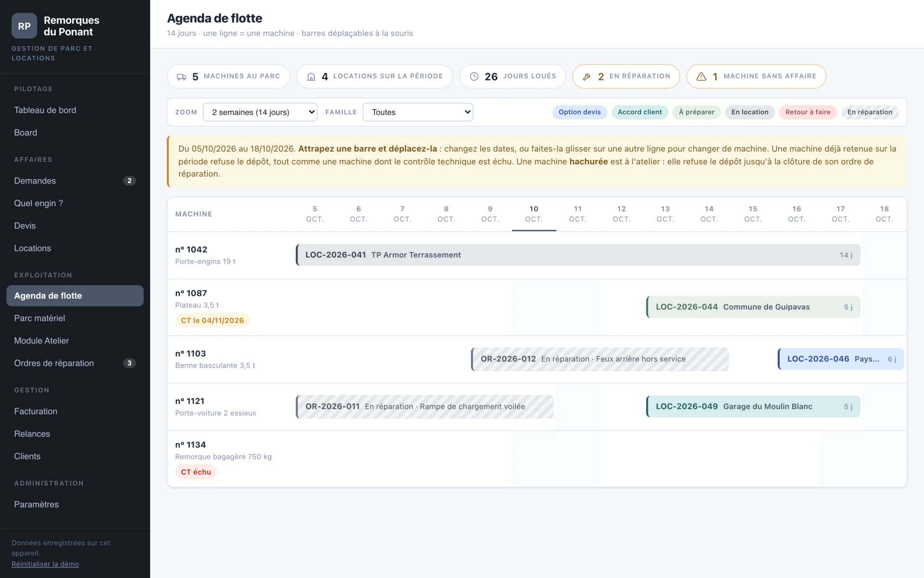Image resolution: width=924 pixels, height=578 pixels.
Task: Open Parc matériel page
Action: (x=75, y=318)
